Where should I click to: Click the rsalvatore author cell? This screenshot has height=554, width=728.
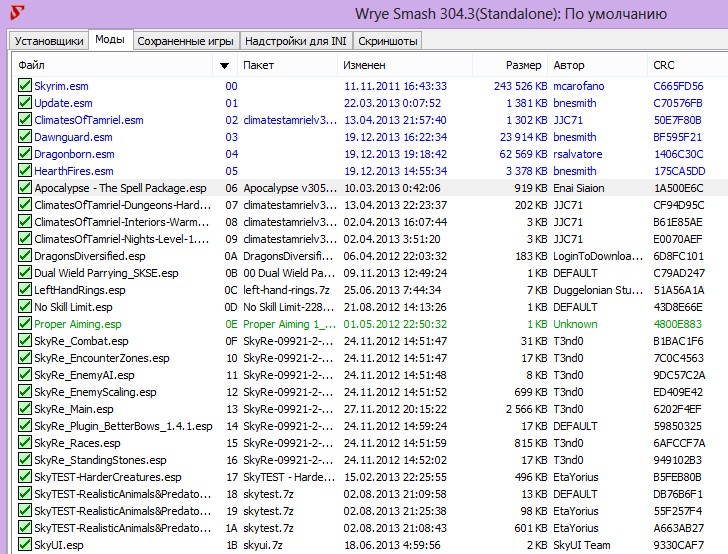tap(578, 154)
